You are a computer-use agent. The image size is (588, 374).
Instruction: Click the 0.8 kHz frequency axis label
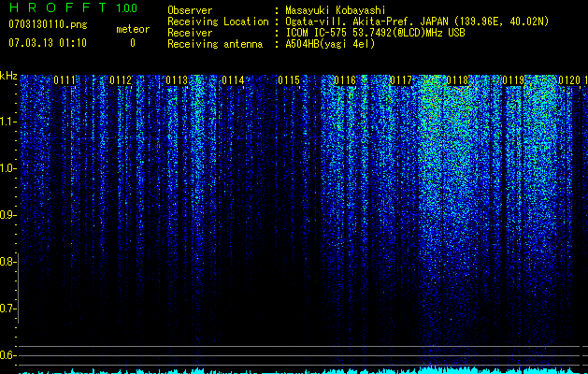[x=8, y=262]
